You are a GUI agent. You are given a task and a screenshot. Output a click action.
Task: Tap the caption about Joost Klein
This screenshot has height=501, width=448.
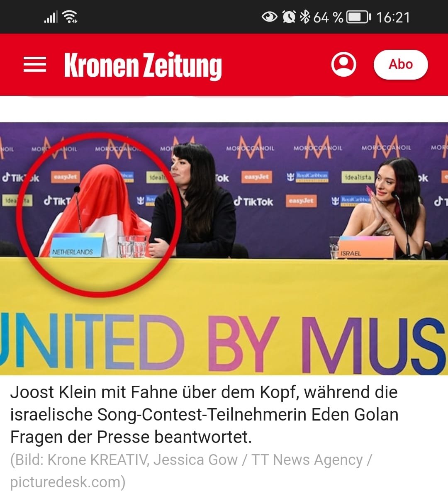pyautogui.click(x=204, y=414)
